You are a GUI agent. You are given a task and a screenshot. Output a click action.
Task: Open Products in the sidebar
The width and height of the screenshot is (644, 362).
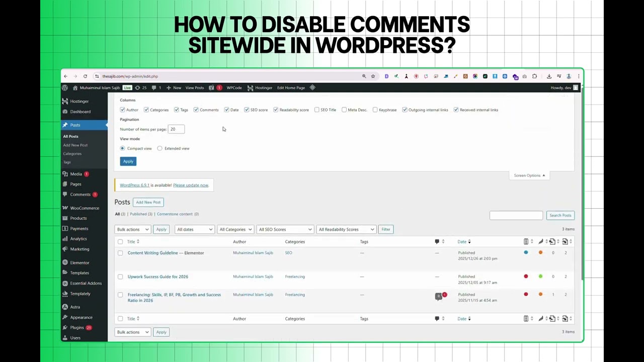pyautogui.click(x=78, y=218)
